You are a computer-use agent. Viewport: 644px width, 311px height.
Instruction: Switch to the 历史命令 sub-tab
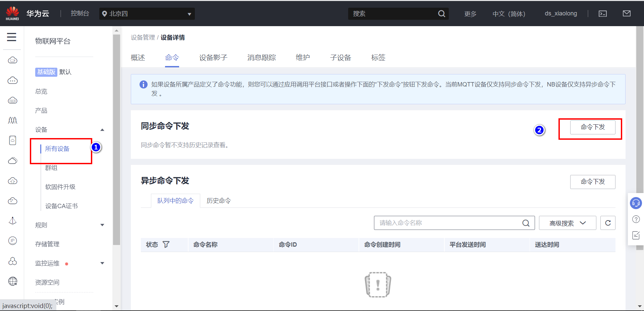pyautogui.click(x=219, y=201)
